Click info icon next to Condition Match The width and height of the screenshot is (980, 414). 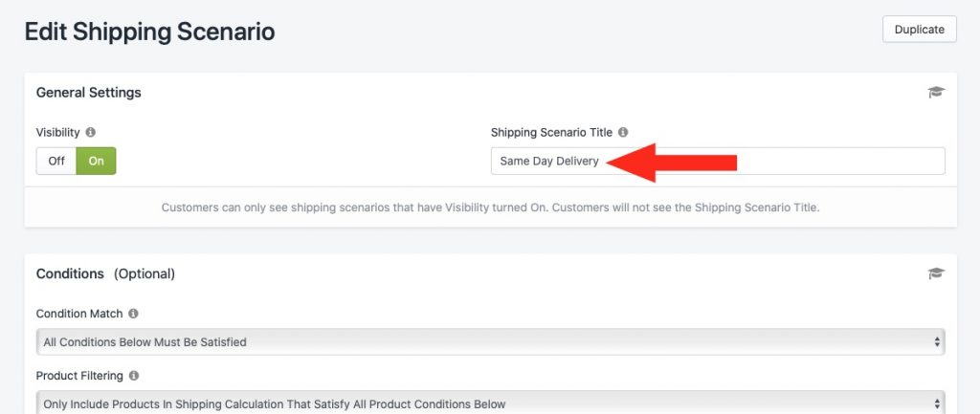point(133,314)
